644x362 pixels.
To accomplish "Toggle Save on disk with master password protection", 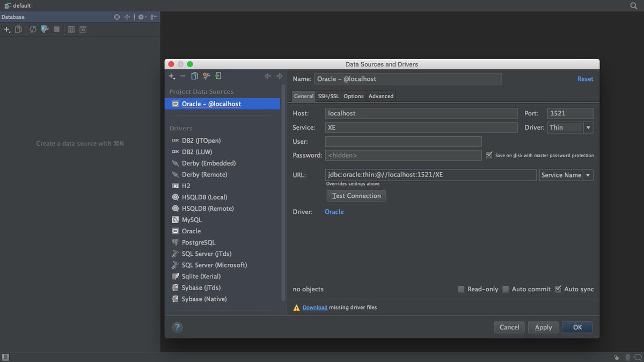I will pos(489,155).
